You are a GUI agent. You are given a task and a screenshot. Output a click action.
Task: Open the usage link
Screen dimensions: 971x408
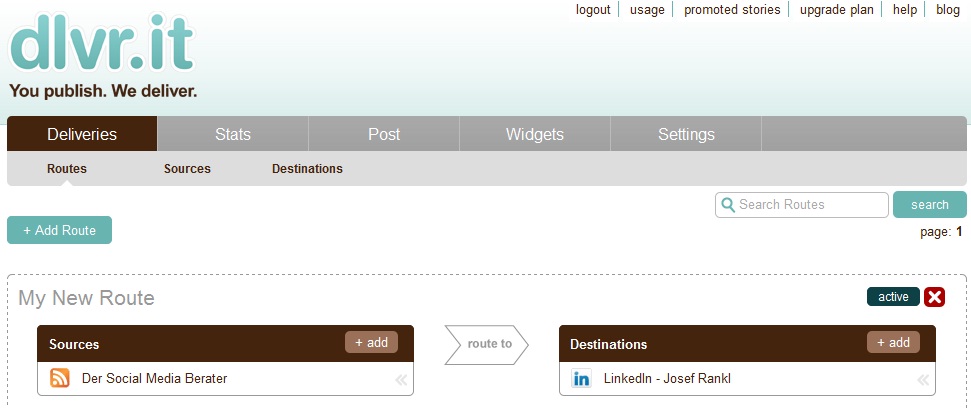(x=647, y=9)
